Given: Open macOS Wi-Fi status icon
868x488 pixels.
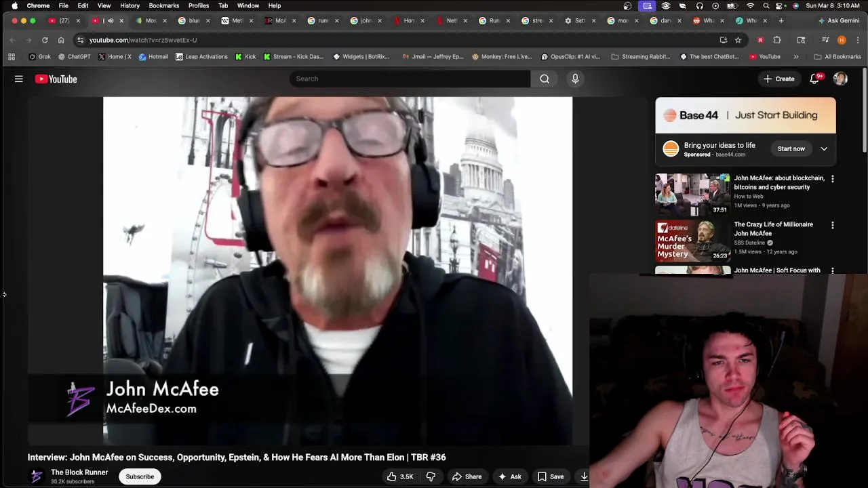Looking at the screenshot, I should point(750,5).
